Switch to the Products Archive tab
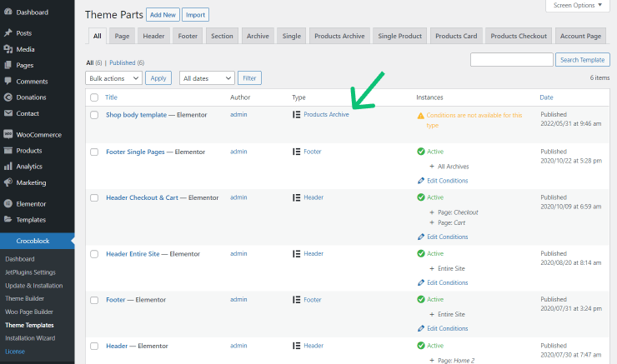Image resolution: width=617 pixels, height=364 pixels. click(339, 36)
